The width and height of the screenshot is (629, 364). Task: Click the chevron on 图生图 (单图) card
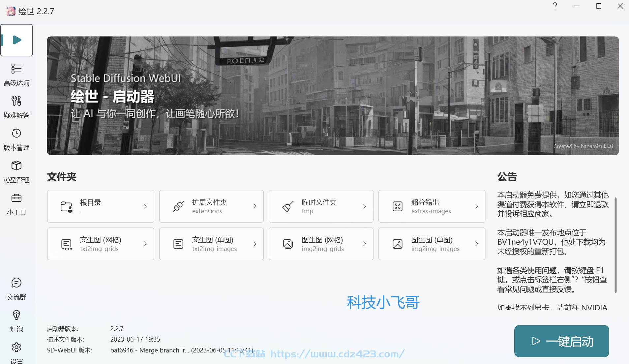click(x=477, y=244)
